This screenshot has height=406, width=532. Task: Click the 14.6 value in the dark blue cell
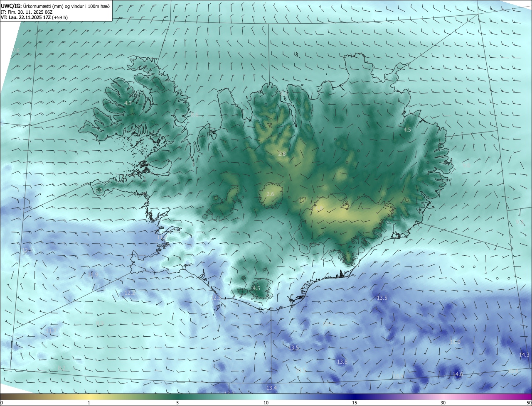[458, 374]
